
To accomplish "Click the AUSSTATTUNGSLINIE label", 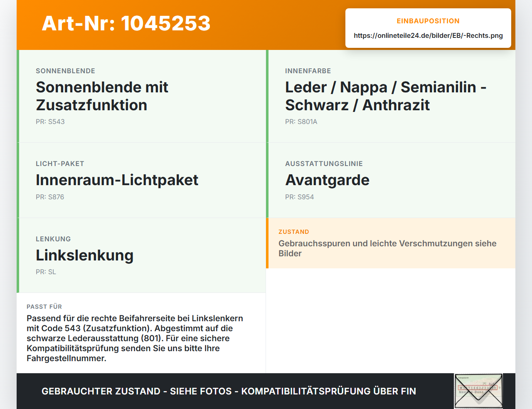I will 324,164.
